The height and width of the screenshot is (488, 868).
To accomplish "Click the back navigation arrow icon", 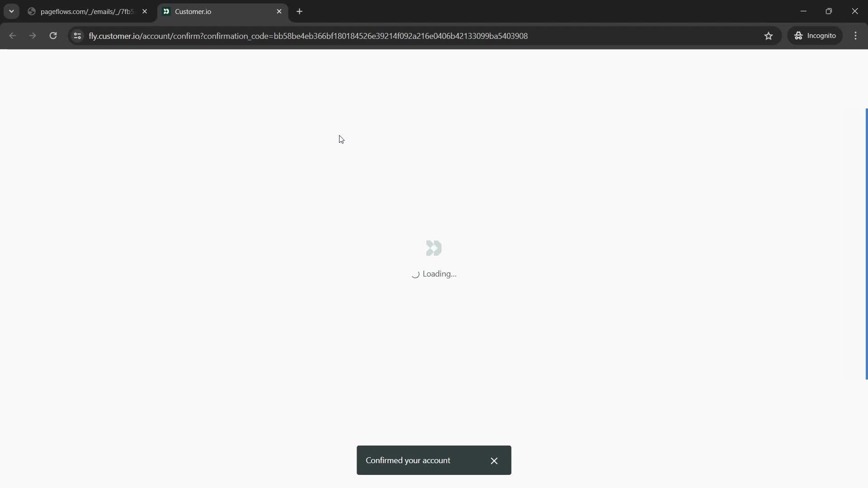I will 13,36.
